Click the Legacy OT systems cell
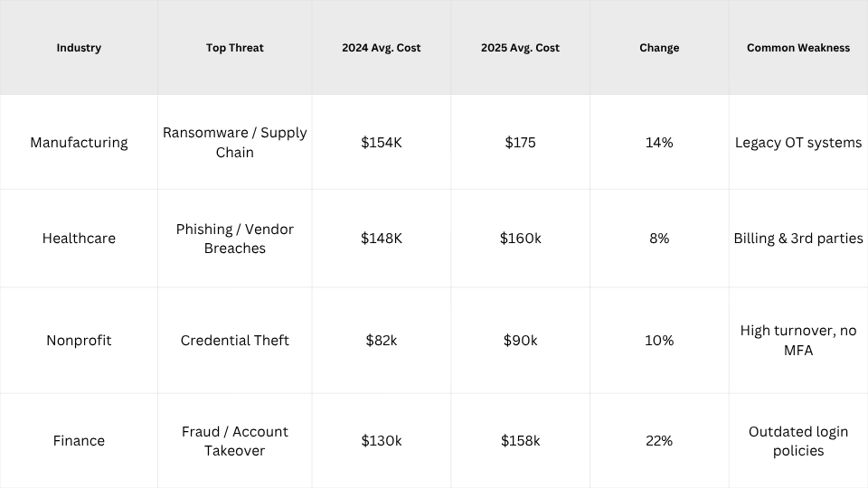This screenshot has height=488, width=868. (798, 143)
